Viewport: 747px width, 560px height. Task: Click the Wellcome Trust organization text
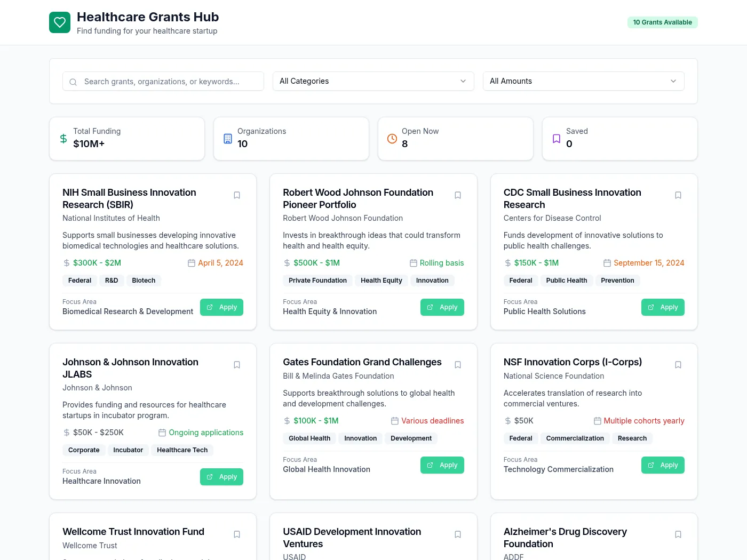point(90,546)
